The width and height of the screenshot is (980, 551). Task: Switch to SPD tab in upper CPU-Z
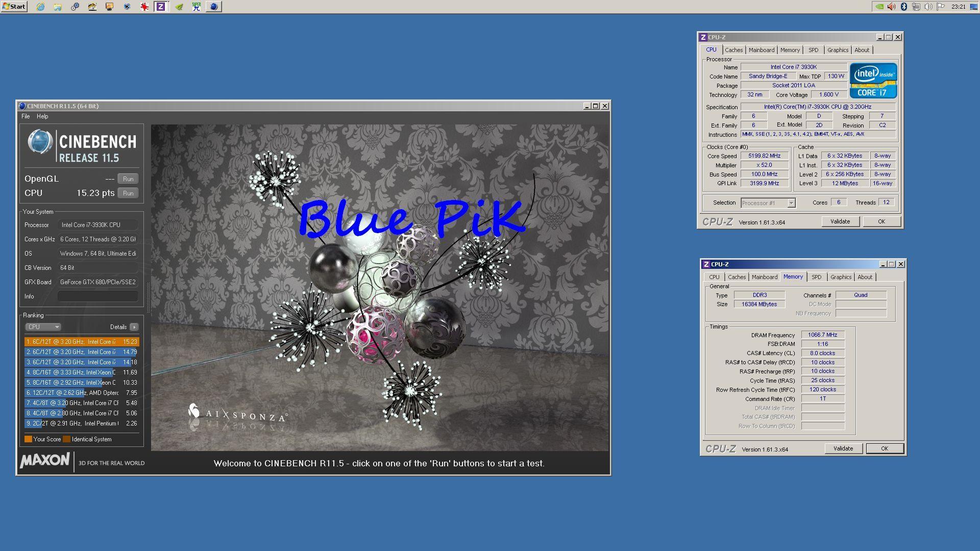pyautogui.click(x=813, y=50)
